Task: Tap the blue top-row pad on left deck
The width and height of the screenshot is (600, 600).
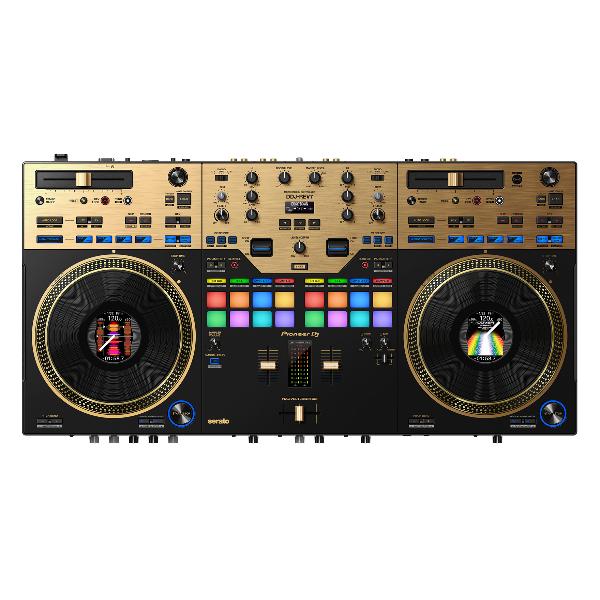Action: 262,300
